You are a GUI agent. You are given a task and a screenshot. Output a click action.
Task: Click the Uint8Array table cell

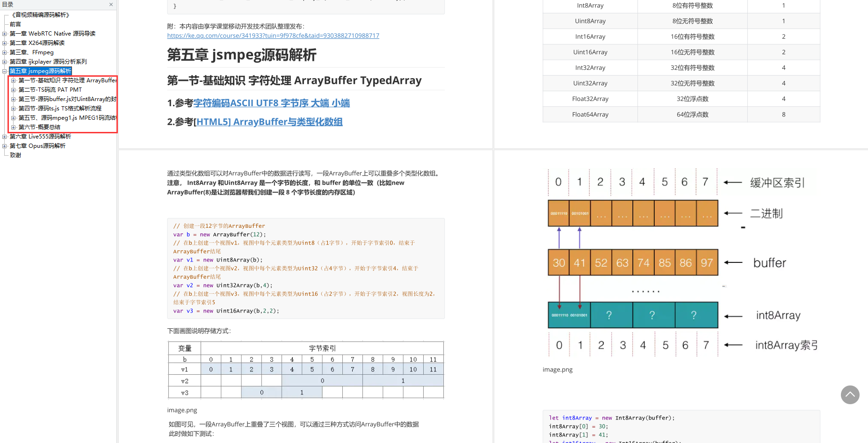pos(590,21)
